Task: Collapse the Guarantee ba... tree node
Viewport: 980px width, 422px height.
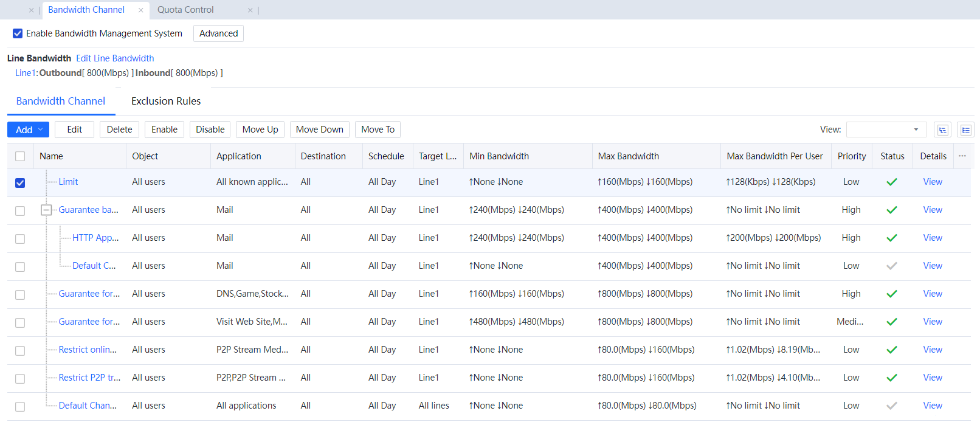Action: pos(46,210)
